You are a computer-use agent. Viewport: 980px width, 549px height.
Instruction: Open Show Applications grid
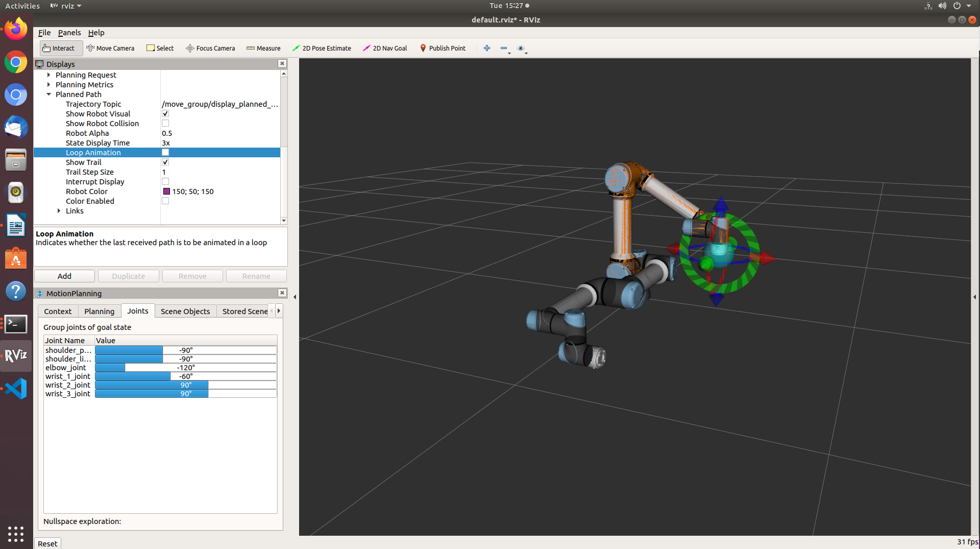coord(16,534)
